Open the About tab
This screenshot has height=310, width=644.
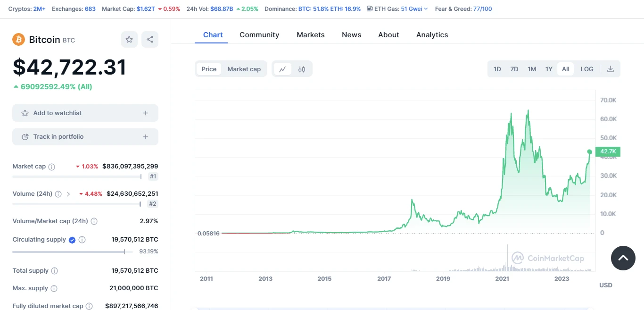[x=388, y=35]
